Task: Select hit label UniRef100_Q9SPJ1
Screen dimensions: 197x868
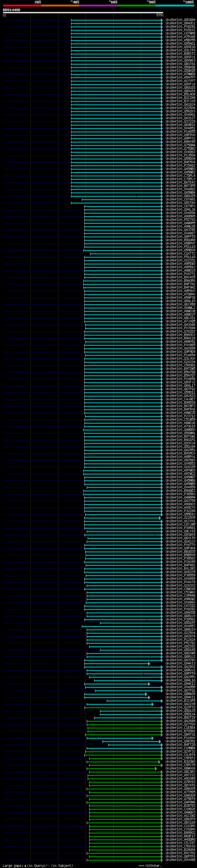Action: click(180, 57)
